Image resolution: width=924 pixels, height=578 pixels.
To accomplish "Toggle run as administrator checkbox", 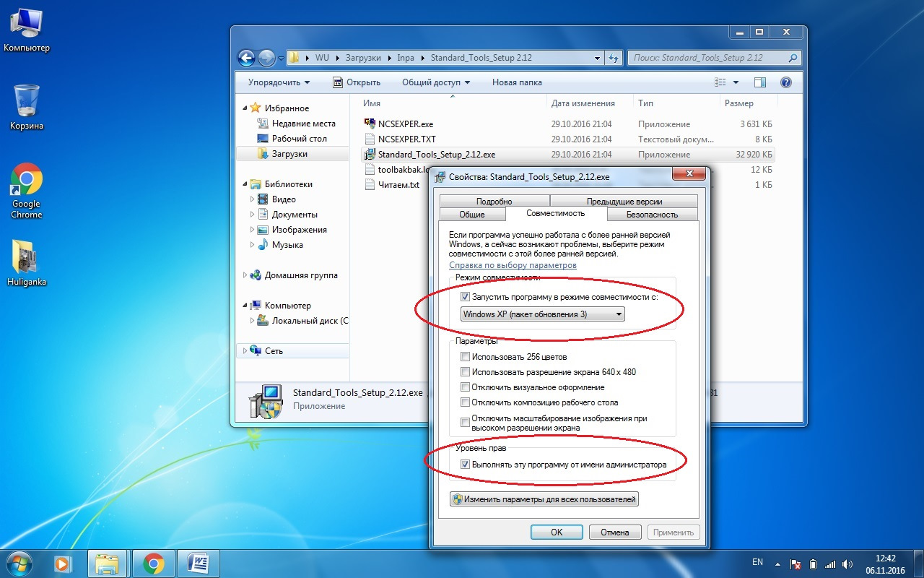I will pyautogui.click(x=465, y=465).
